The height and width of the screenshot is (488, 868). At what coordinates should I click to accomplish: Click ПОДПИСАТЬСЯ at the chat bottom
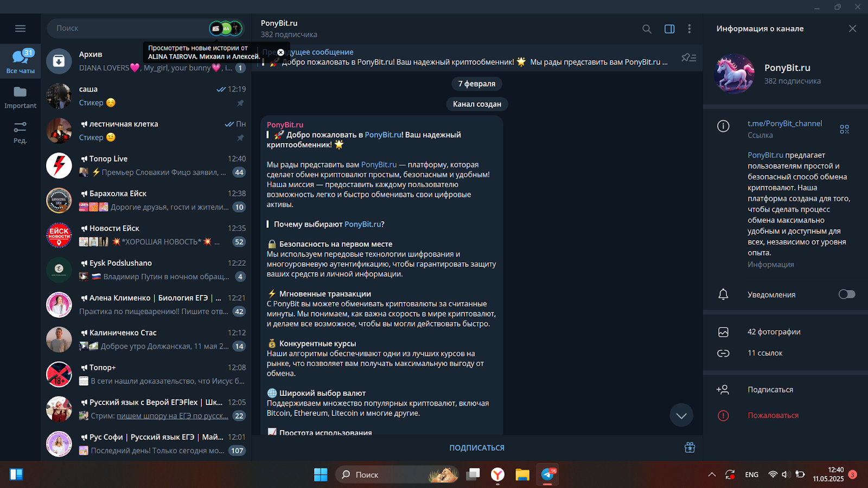[x=477, y=448]
